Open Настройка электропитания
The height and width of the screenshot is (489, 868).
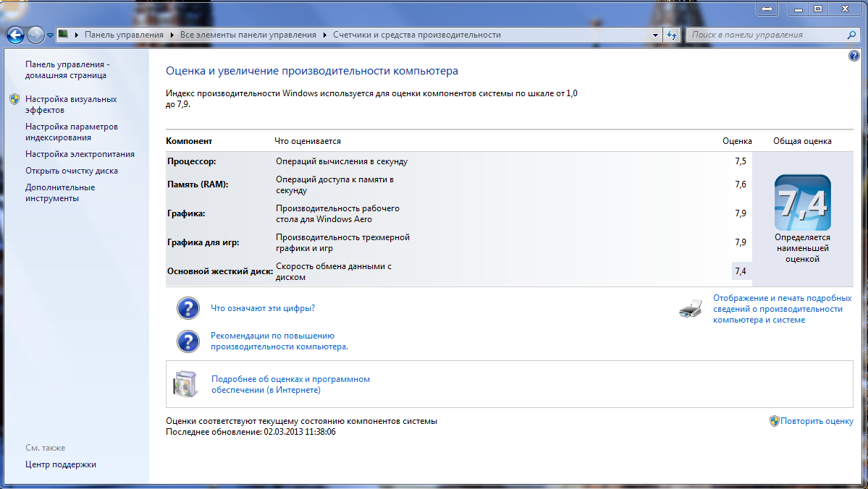80,154
